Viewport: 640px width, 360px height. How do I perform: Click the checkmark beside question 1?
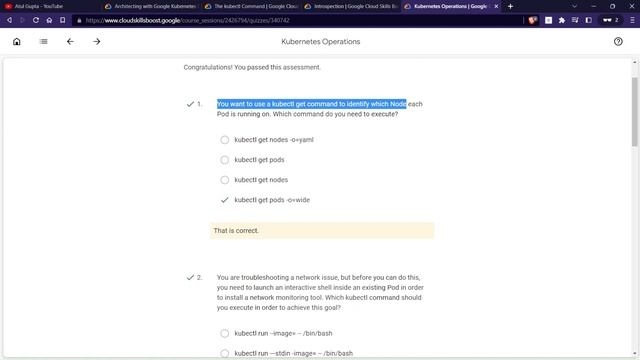190,104
